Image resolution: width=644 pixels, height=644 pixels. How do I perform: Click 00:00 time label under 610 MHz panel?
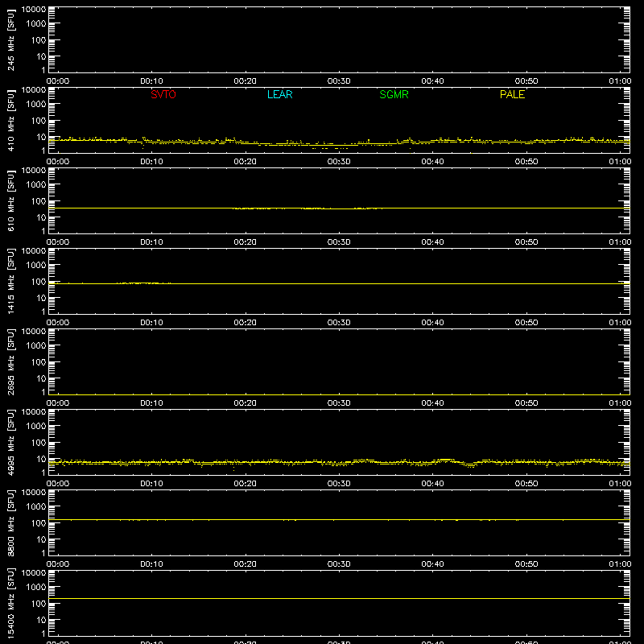[x=58, y=242]
